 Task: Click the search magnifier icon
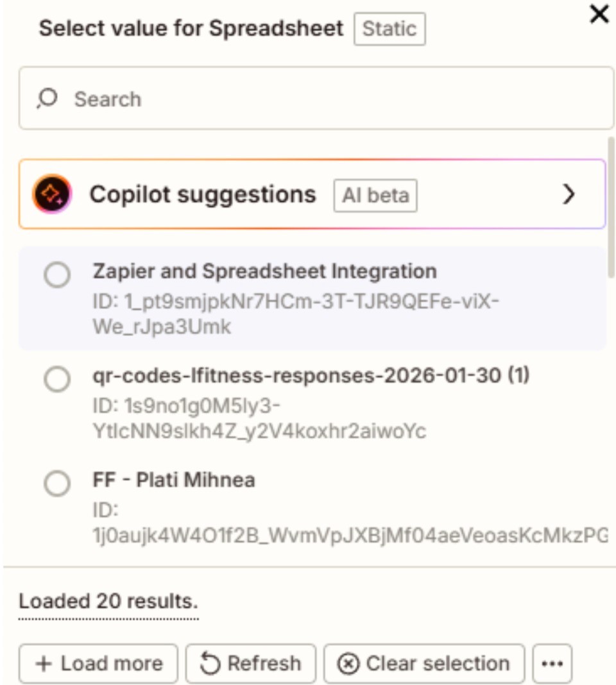(47, 99)
